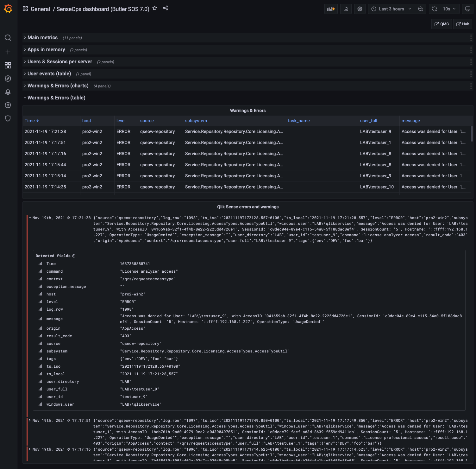Open the Last 3 hours time picker
The image size is (476, 469).
391,9
